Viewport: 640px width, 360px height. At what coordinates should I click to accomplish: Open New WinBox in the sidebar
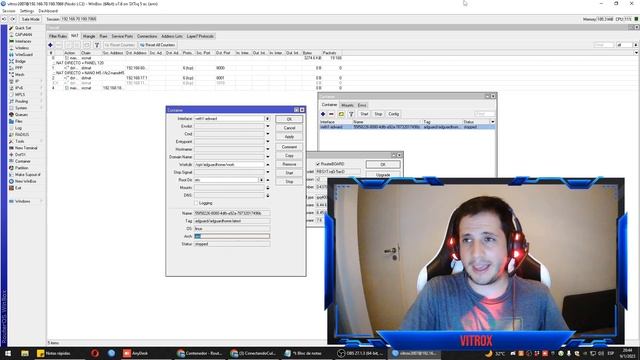25,181
